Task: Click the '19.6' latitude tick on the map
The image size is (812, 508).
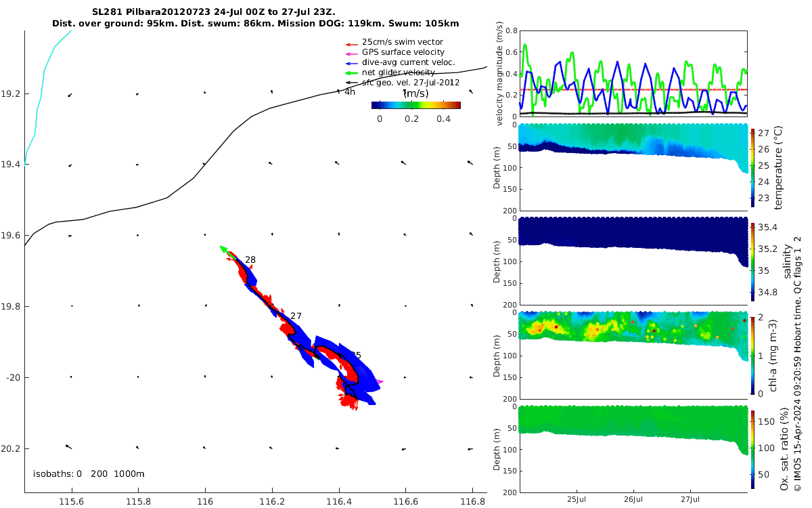Action: coord(12,236)
